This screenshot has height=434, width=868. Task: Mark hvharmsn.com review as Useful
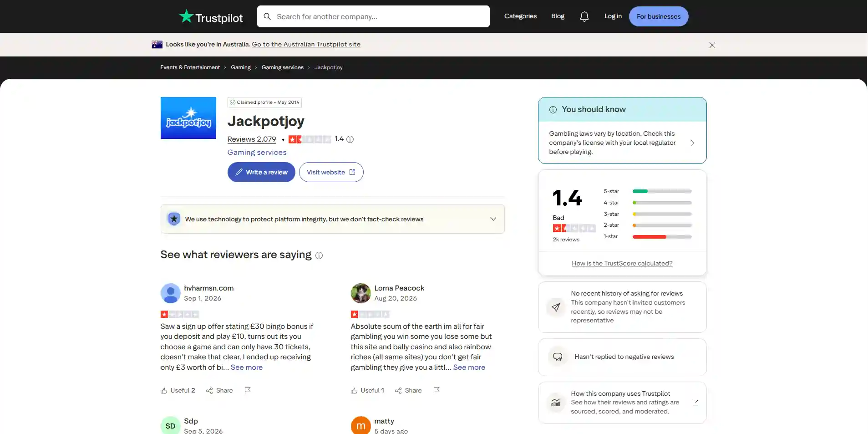pos(178,390)
